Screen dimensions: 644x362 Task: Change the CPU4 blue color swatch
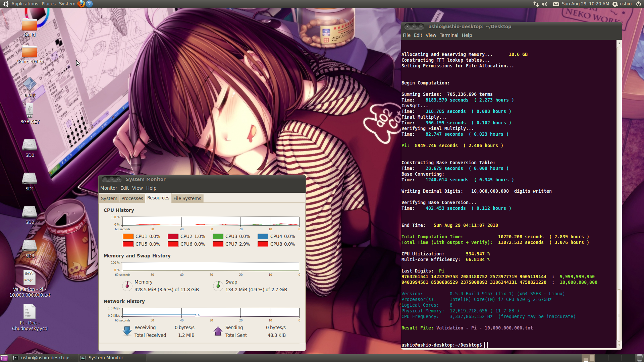[x=263, y=236]
